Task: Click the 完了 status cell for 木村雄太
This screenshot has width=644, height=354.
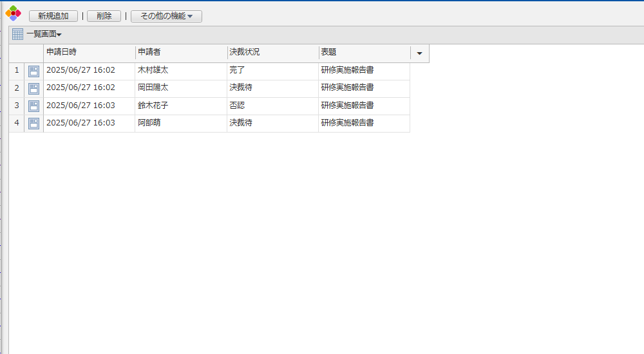Action: [x=237, y=70]
